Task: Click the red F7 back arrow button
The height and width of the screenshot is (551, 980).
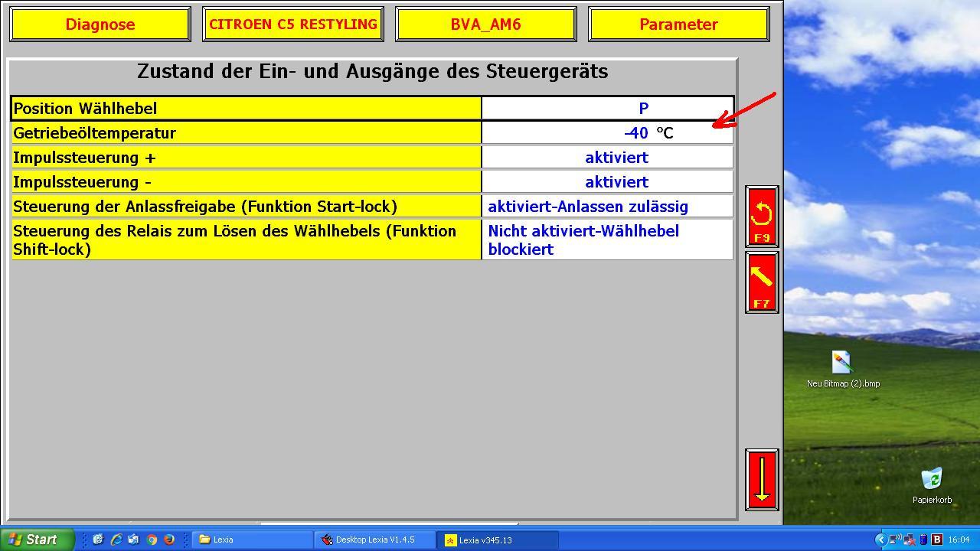Action: 762,282
